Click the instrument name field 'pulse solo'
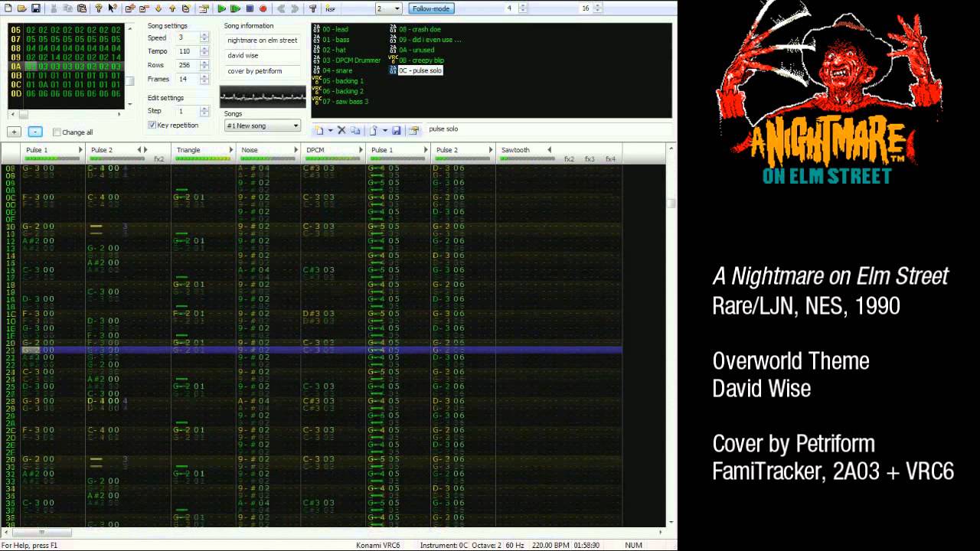The image size is (980, 551). (x=547, y=129)
